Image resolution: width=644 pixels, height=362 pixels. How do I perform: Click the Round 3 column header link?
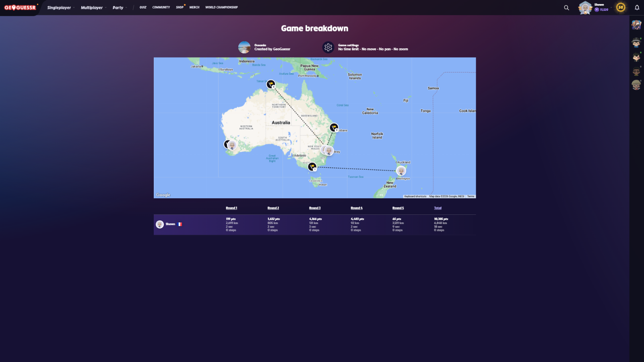pos(315,208)
